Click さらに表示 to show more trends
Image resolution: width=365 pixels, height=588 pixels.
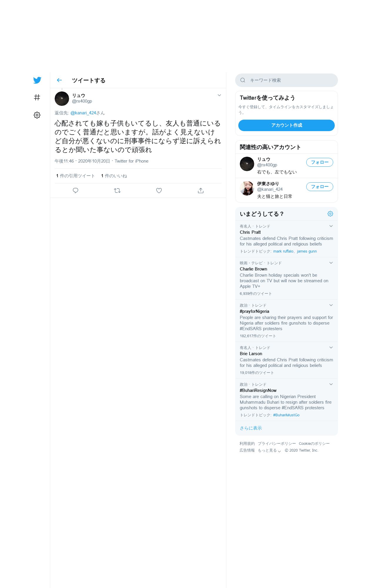pyautogui.click(x=251, y=428)
